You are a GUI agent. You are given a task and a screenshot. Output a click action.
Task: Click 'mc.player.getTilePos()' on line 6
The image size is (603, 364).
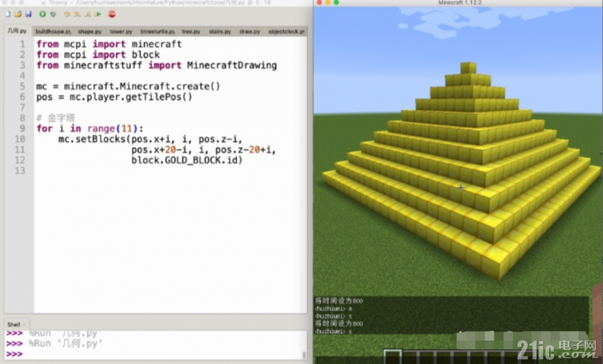(x=131, y=97)
